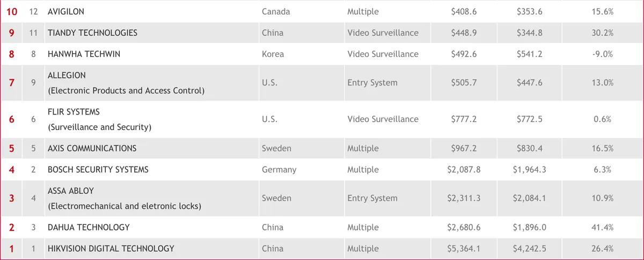This screenshot has width=644, height=260.
Task: Select the Germany country cell
Action: [x=279, y=170]
